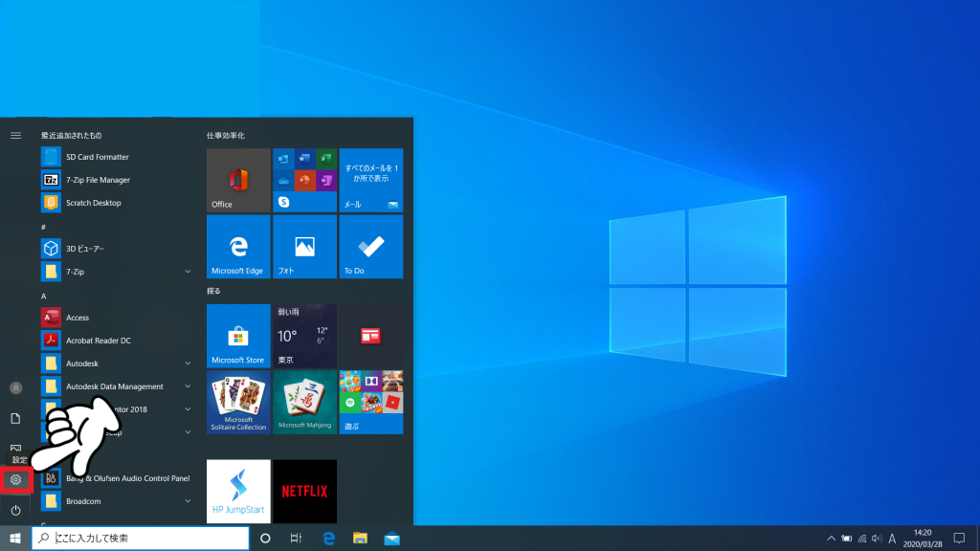Viewport: 980px width, 551px height.
Task: Click the Power button icon
Action: (15, 511)
